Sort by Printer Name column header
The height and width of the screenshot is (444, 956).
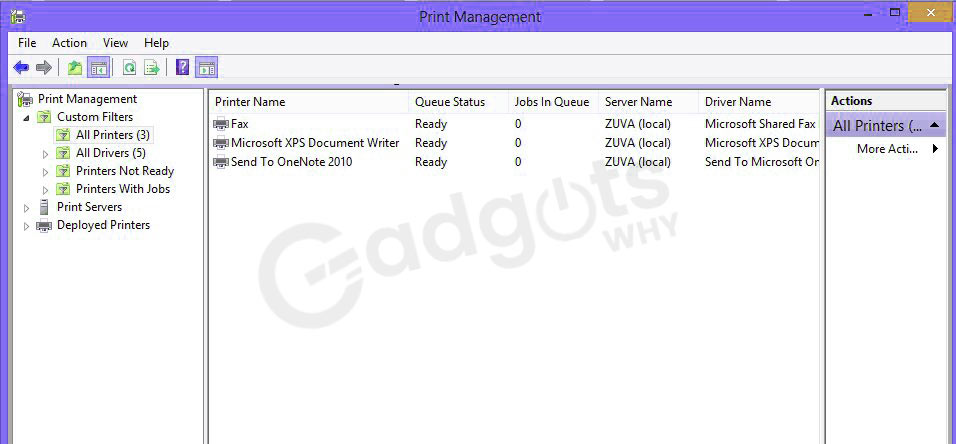click(x=309, y=102)
